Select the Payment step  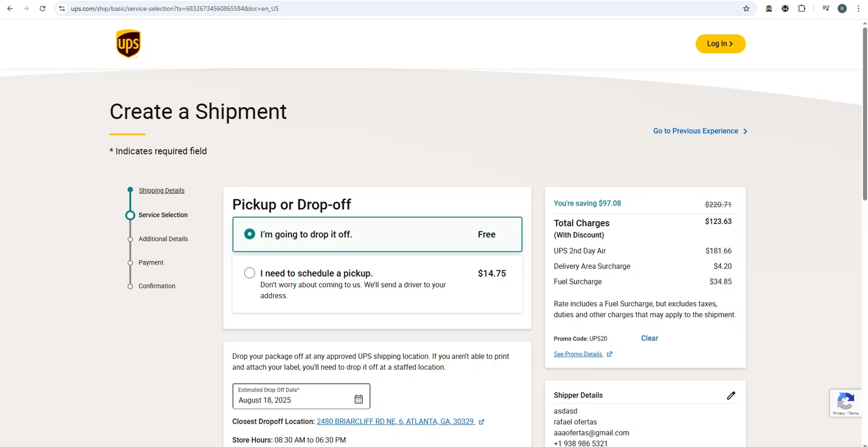[x=151, y=262]
